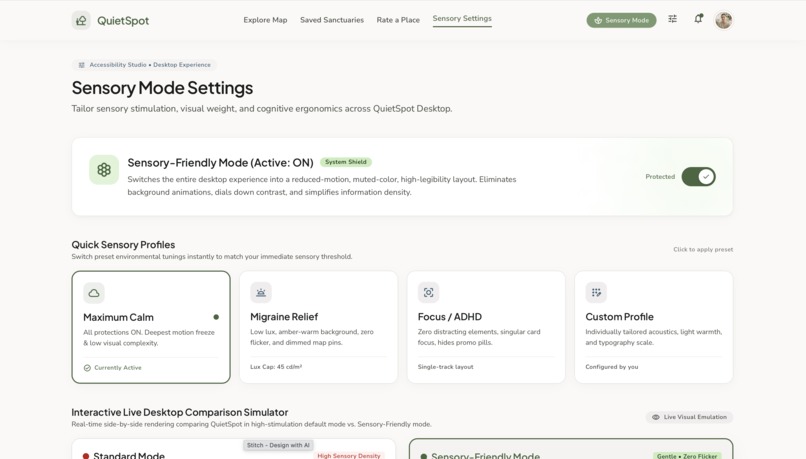Click the Protected label

click(660, 176)
